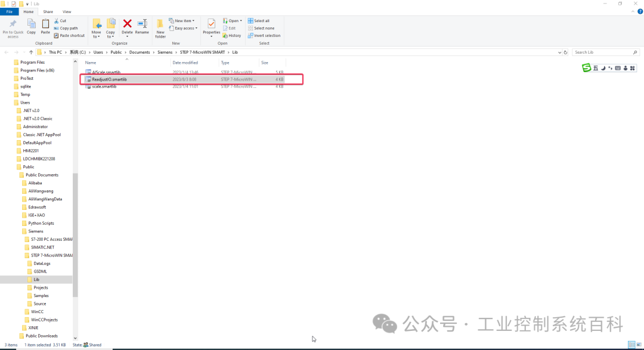The image size is (644, 350).
Task: Go up one folder level arrow
Action: (31, 52)
